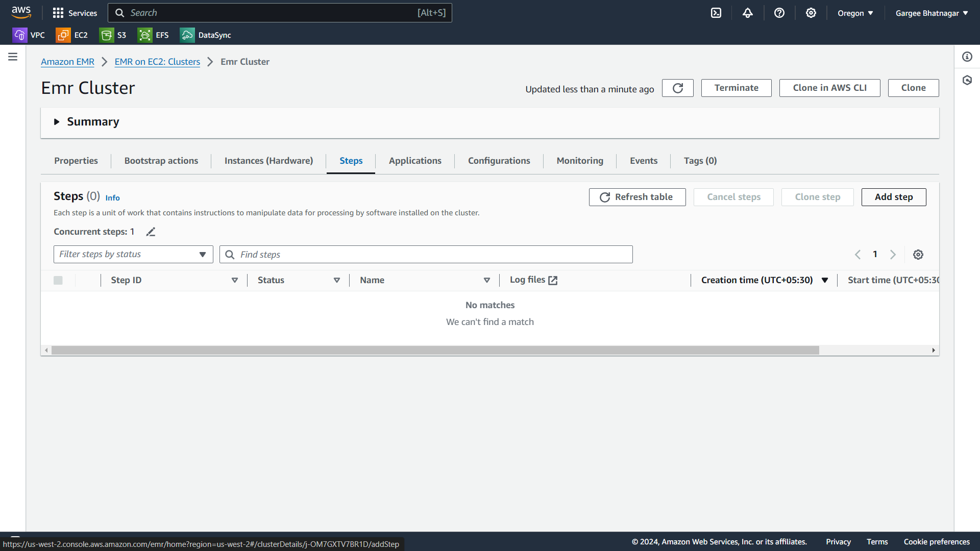The image size is (980, 551).
Task: Click the Find steps search field
Action: tap(426, 255)
